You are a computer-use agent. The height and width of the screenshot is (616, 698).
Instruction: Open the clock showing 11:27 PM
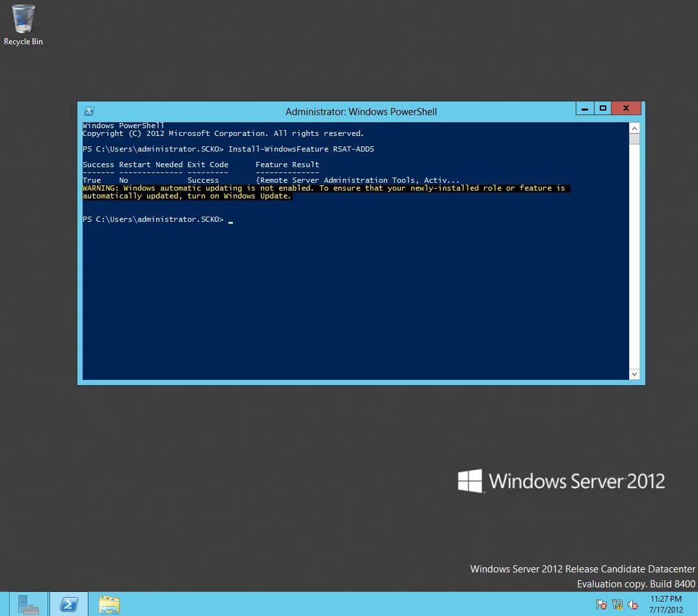click(666, 604)
